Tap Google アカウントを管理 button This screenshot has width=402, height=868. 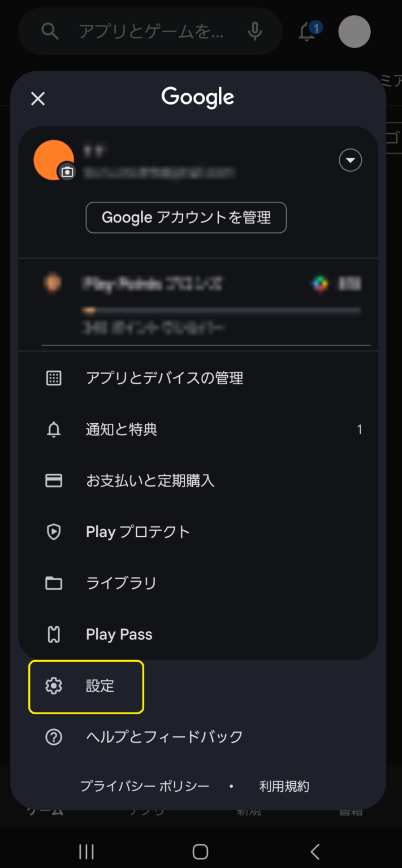pos(185,218)
